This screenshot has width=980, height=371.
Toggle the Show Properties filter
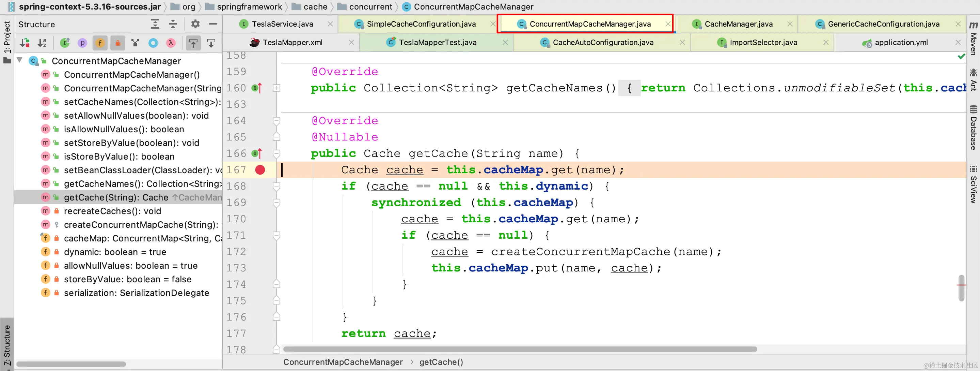tap(82, 43)
